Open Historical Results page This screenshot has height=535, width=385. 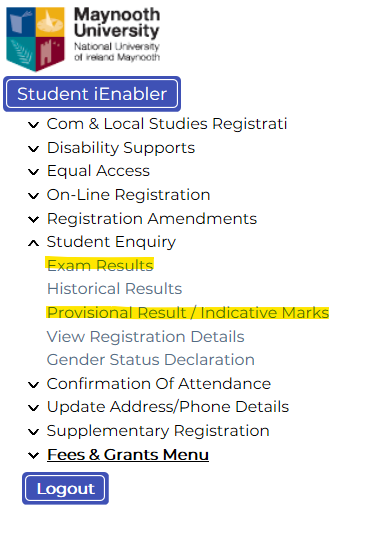click(x=115, y=289)
